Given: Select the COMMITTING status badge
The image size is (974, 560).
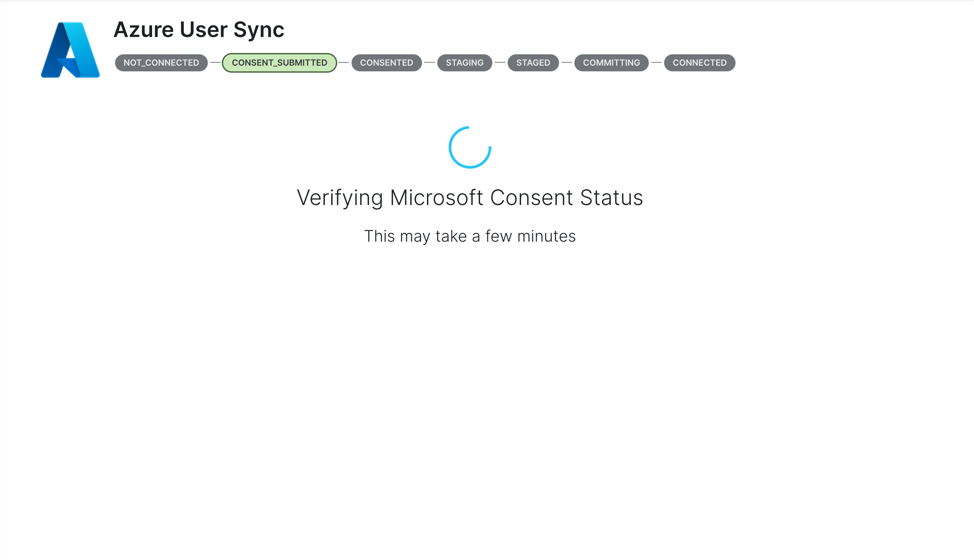Looking at the screenshot, I should [611, 63].
